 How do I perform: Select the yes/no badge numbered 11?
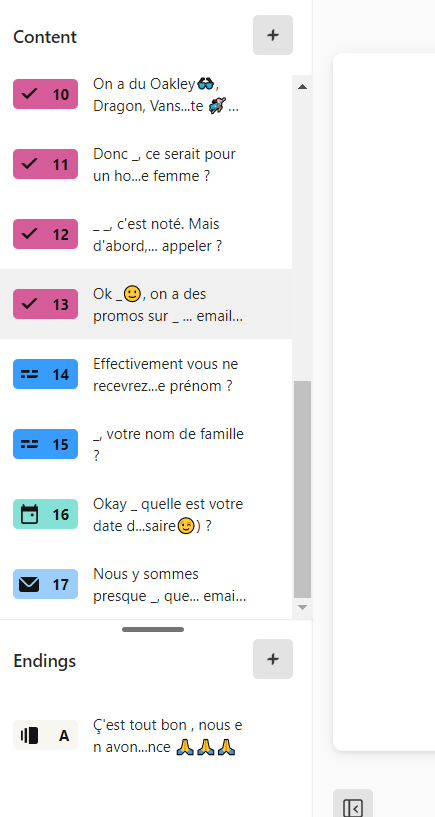45,164
